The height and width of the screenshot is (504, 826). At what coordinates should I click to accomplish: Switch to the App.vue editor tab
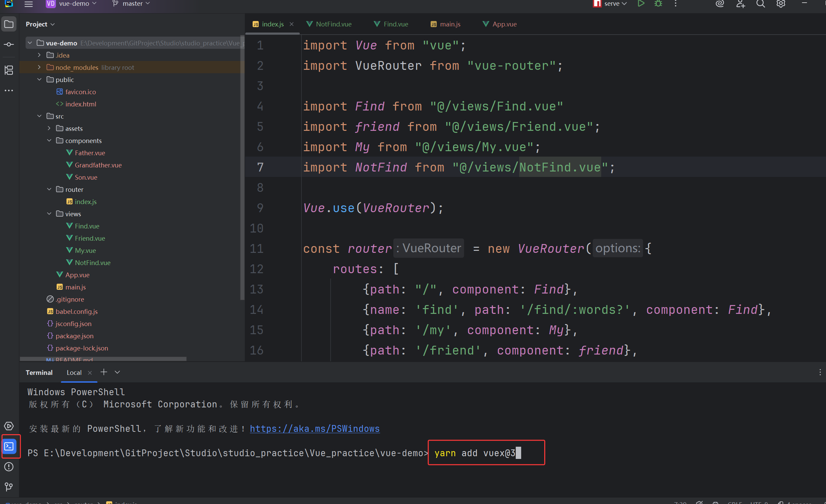(x=504, y=24)
